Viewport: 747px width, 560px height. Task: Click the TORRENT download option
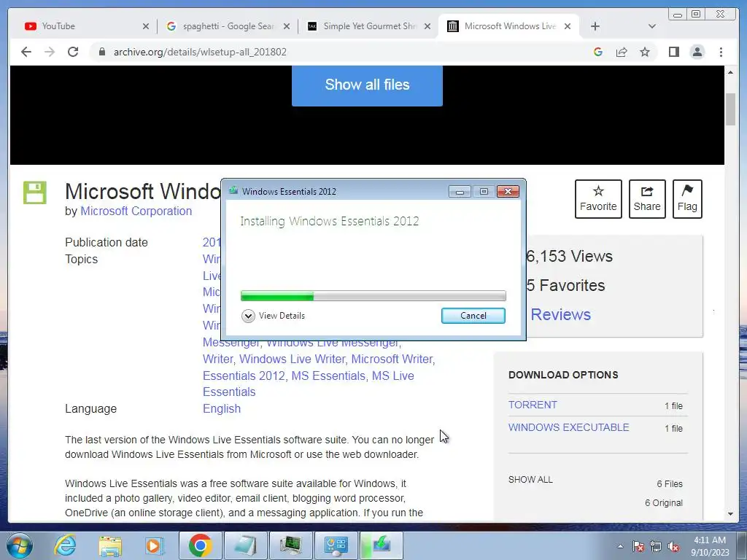click(533, 405)
